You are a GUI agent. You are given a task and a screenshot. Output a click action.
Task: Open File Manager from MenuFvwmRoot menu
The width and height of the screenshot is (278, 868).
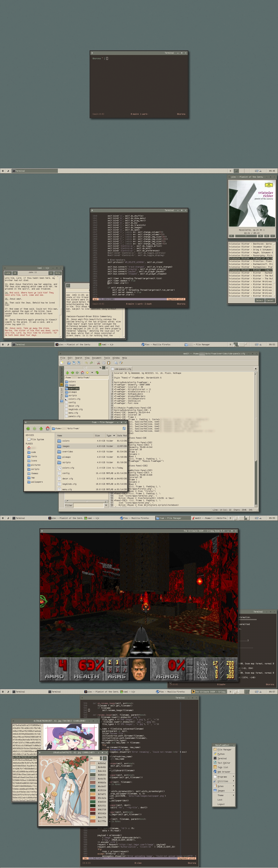coord(224,750)
